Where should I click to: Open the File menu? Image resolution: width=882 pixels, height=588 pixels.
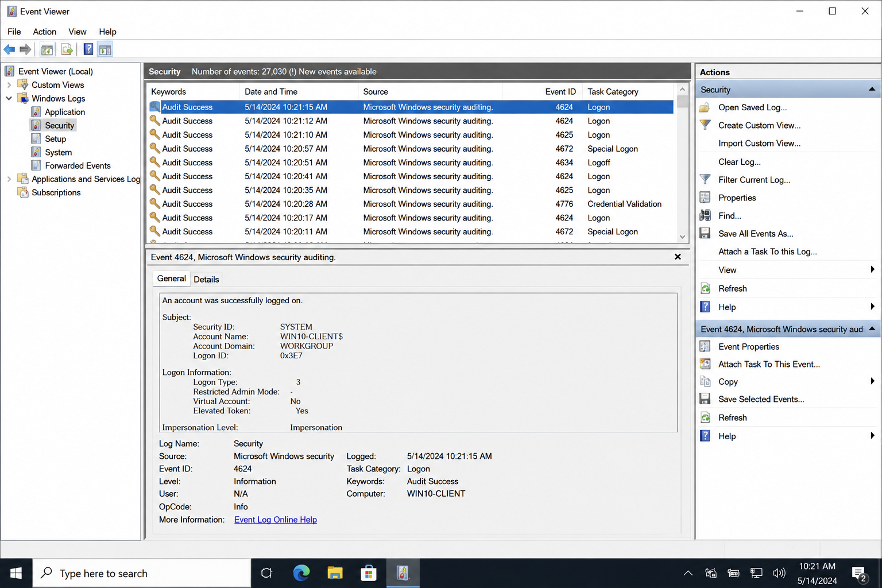(x=14, y=32)
